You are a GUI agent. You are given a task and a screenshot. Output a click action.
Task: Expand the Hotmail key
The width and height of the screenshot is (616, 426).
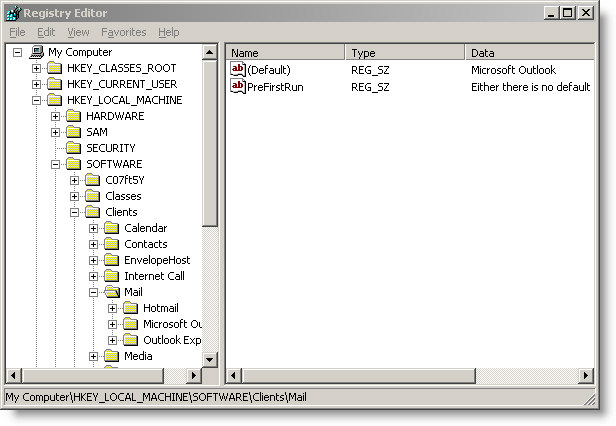coord(112,308)
